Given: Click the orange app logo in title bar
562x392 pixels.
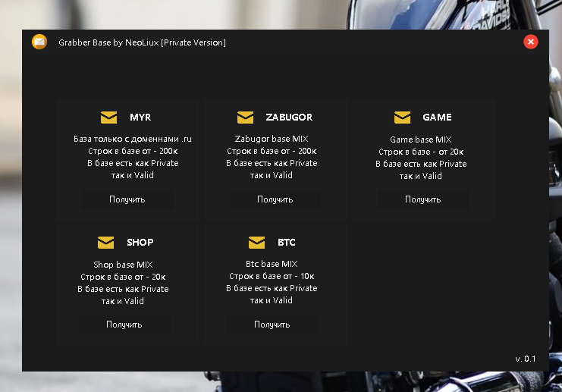Looking at the screenshot, I should click(39, 42).
